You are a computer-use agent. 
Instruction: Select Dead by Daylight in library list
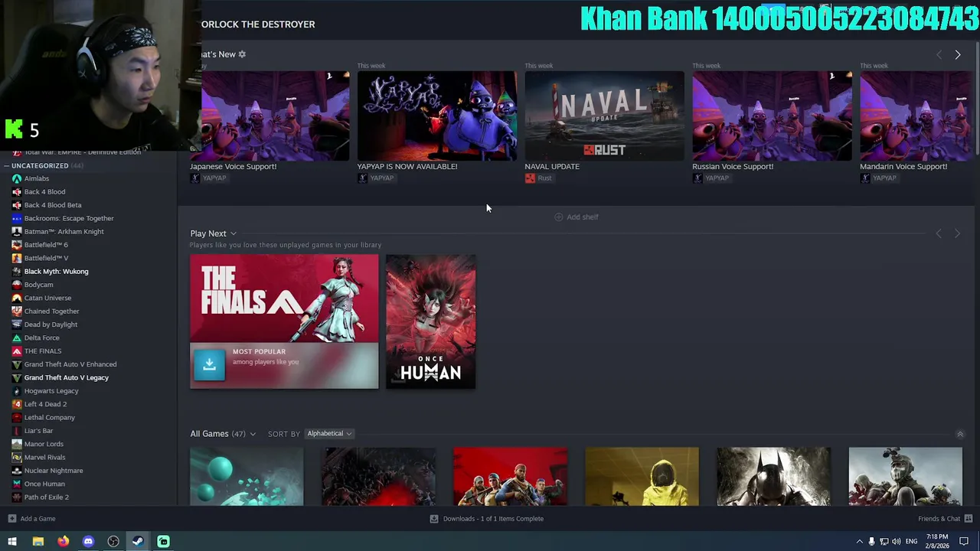coord(51,324)
